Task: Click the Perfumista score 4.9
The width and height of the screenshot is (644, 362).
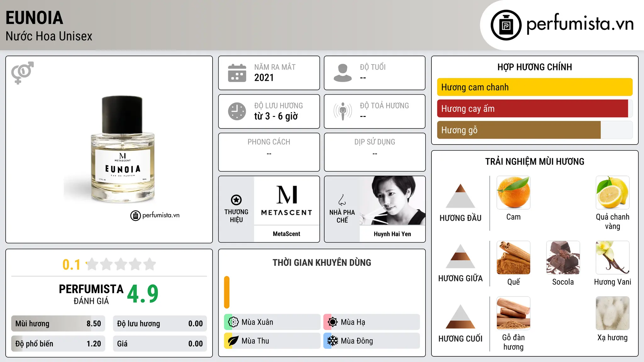Action: point(143,294)
